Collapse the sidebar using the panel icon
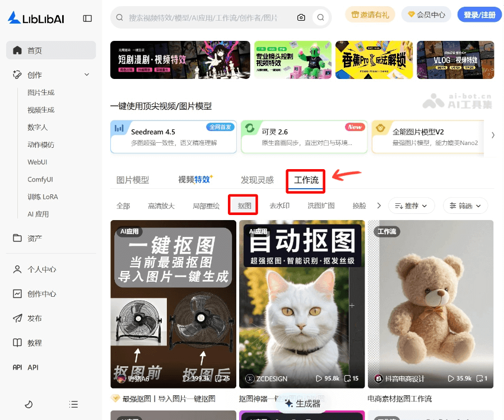Screen dimensions: 504x420 point(87,17)
